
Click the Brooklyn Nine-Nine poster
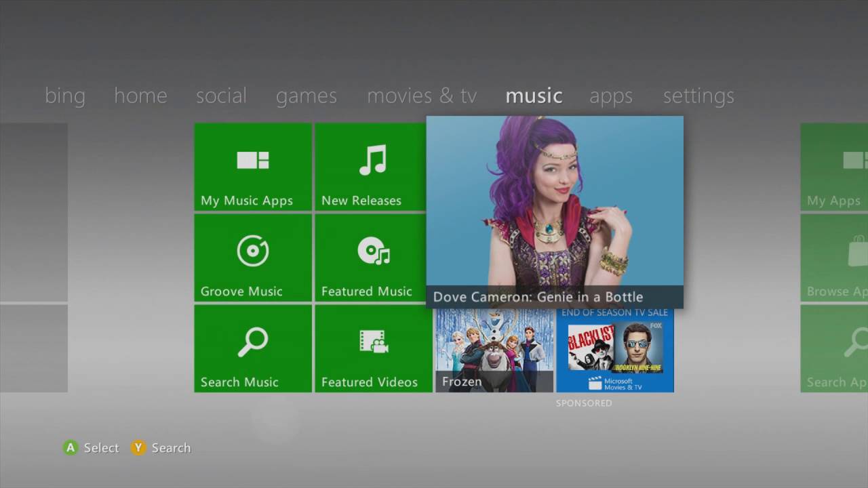(637, 348)
